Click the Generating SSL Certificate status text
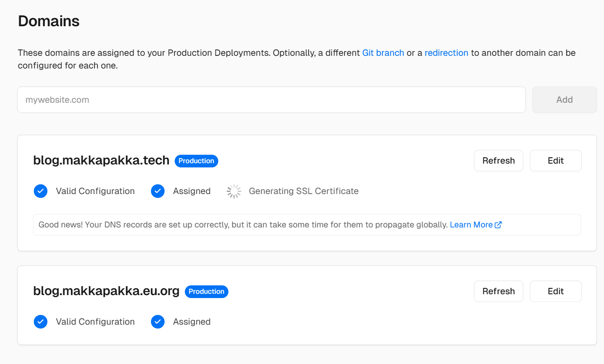Image resolution: width=604 pixels, height=364 pixels. (303, 191)
